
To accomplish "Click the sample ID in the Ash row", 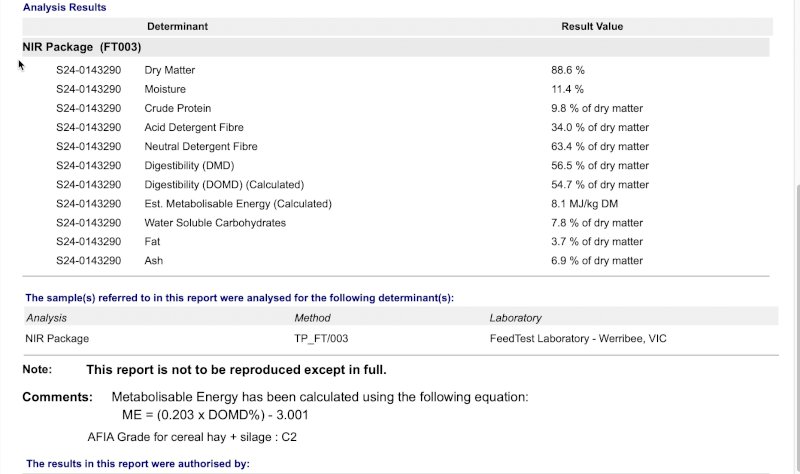I will pos(88,261).
